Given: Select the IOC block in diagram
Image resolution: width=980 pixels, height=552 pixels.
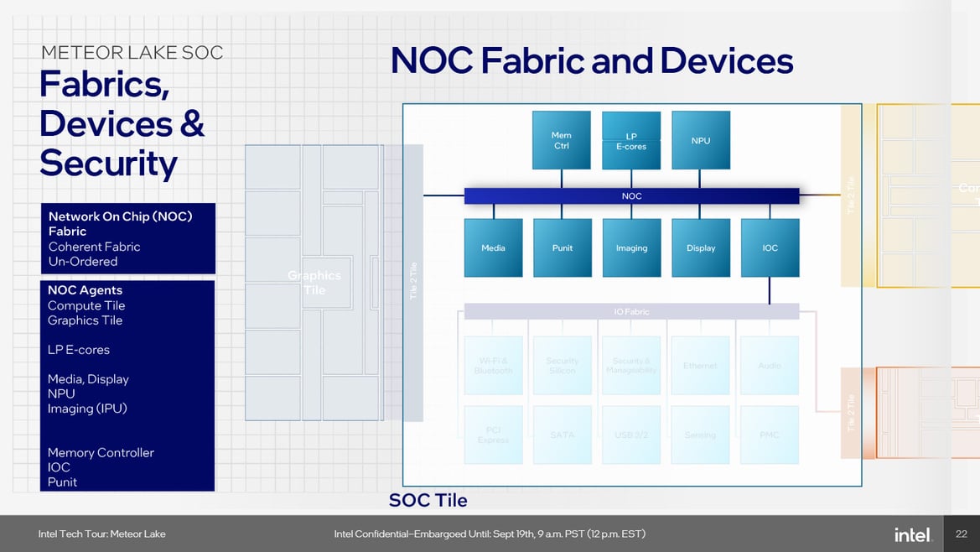Looking at the screenshot, I should (770, 247).
